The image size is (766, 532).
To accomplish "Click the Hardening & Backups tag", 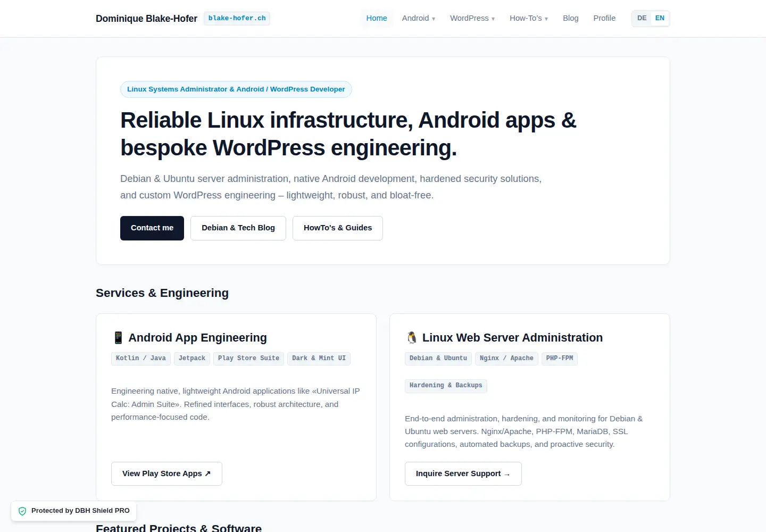I will pos(446,386).
